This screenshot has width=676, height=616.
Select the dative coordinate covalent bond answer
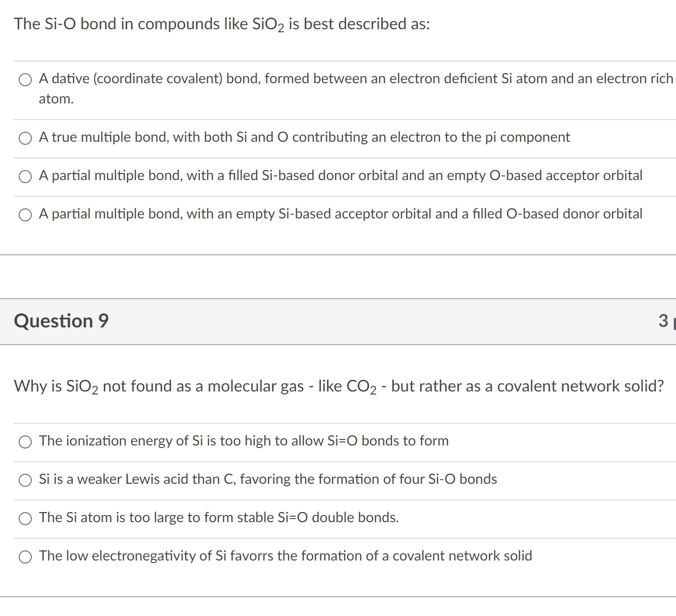[x=25, y=79]
